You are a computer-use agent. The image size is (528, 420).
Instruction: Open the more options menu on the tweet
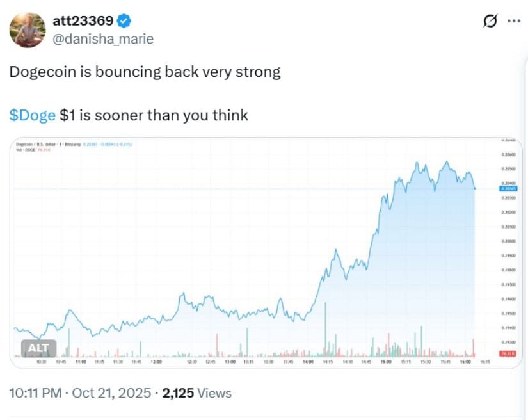click(x=513, y=21)
